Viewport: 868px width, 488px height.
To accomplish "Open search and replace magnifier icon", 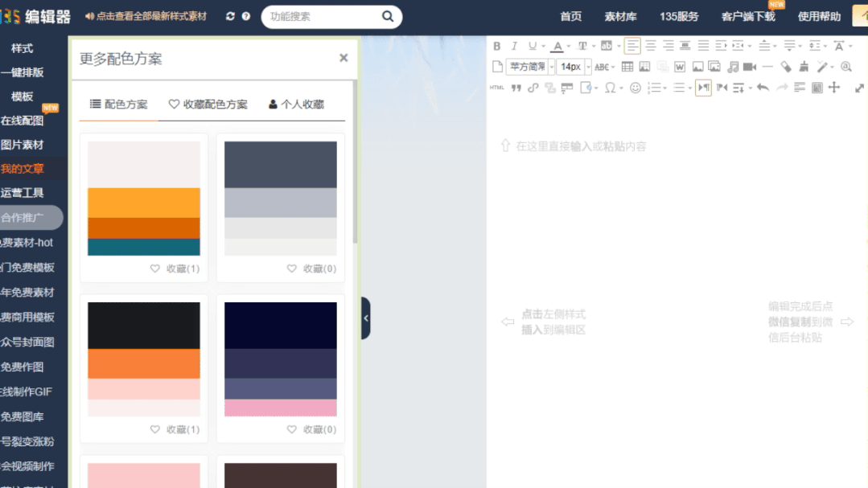I will point(845,67).
